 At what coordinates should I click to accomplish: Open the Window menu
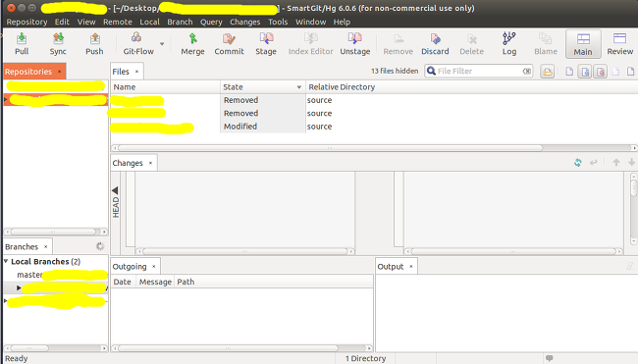(x=310, y=22)
